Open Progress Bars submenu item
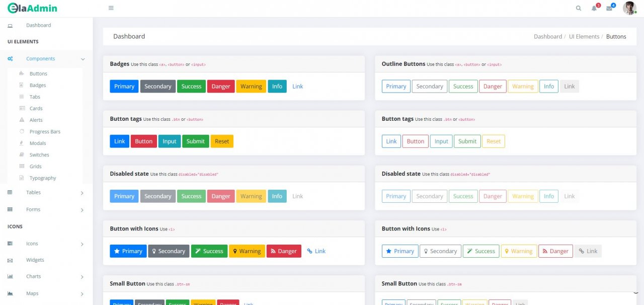Screen dimensions: 644x305 pyautogui.click(x=45, y=131)
